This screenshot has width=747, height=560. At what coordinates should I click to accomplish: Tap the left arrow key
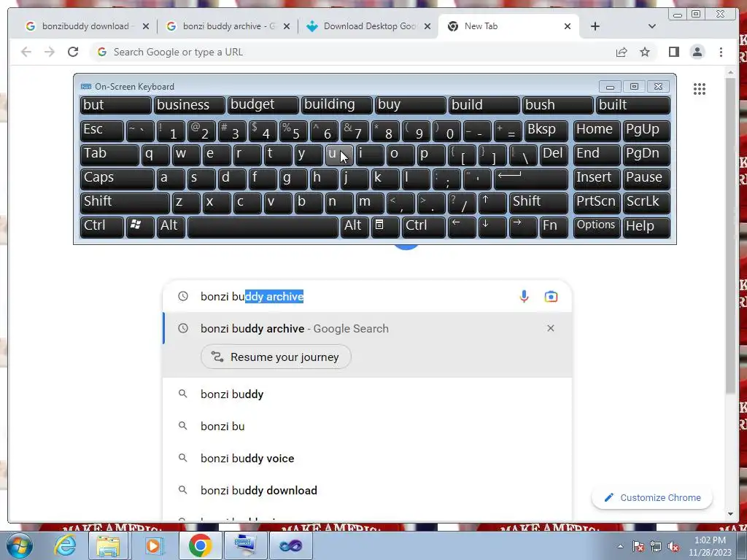(x=462, y=227)
